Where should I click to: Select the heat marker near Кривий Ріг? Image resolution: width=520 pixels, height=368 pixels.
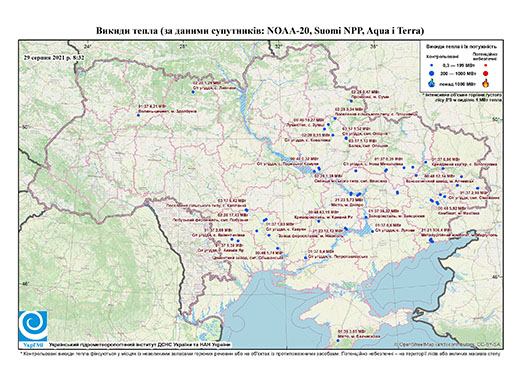point(319,221)
